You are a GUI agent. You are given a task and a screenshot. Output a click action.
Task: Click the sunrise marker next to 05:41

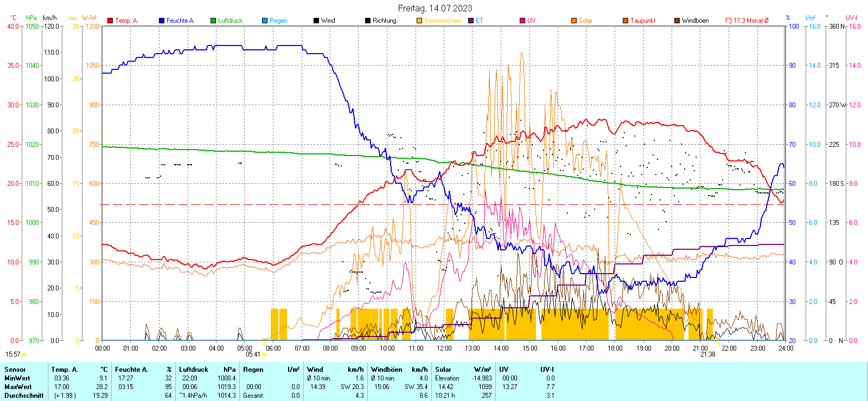click(264, 354)
